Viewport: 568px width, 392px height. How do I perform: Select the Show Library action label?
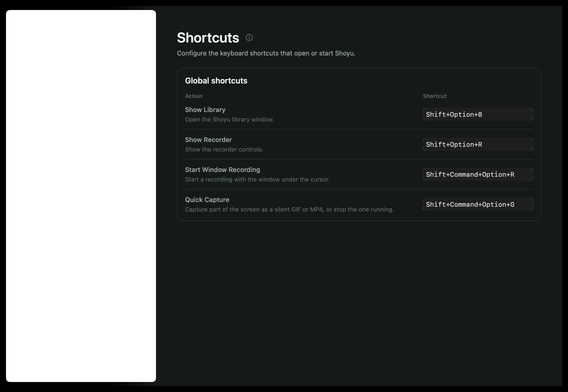[x=205, y=110]
